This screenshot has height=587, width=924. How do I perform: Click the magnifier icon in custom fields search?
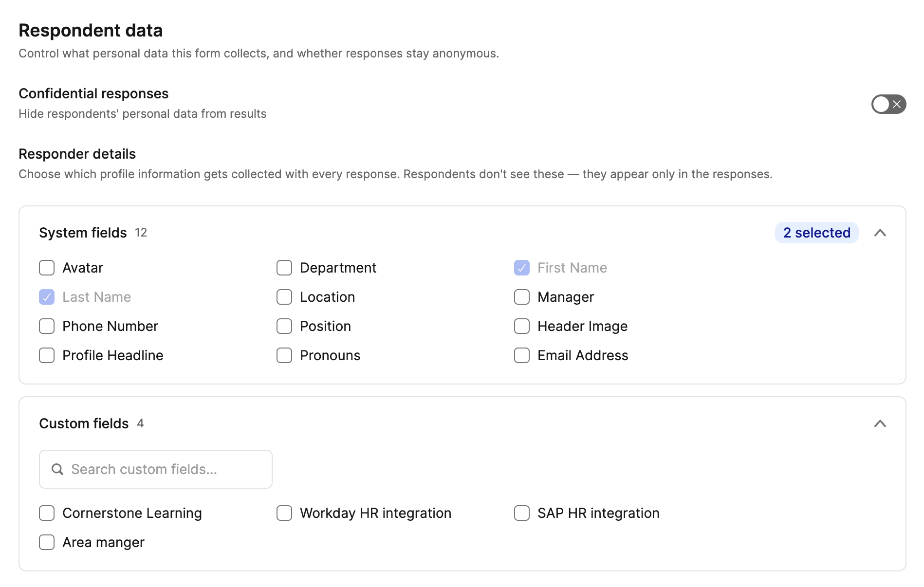pos(57,469)
